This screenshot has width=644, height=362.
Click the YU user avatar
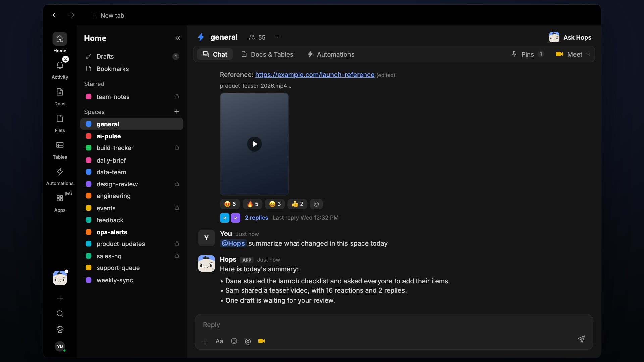pyautogui.click(x=60, y=346)
